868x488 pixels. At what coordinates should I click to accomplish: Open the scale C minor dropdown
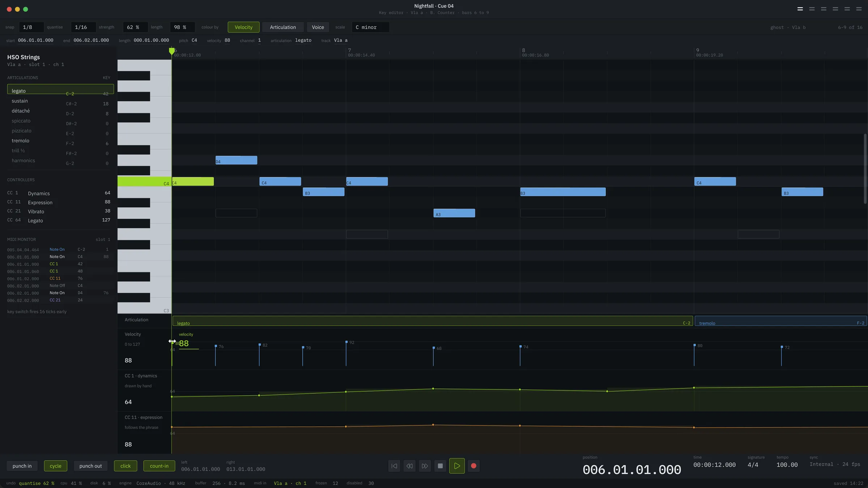(x=370, y=27)
